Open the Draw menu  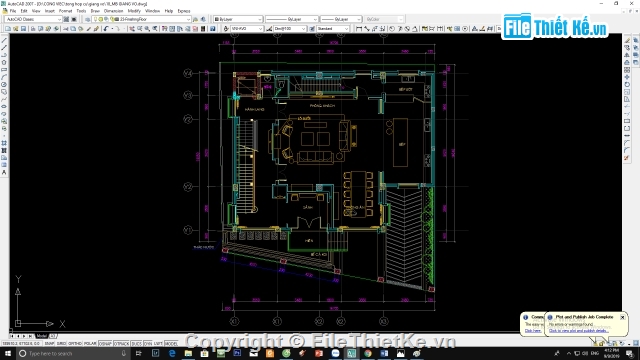95,11
